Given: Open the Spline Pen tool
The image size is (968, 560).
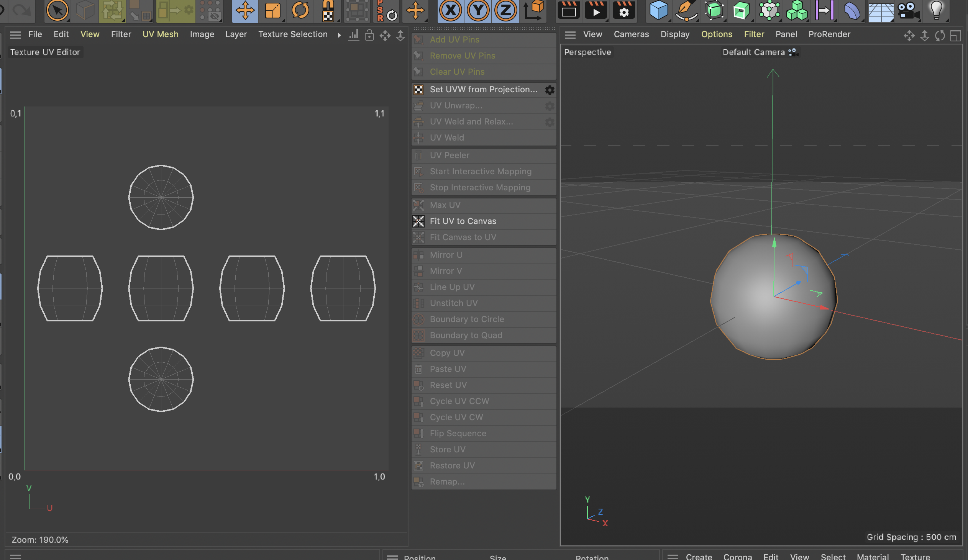Looking at the screenshot, I should [x=686, y=10].
